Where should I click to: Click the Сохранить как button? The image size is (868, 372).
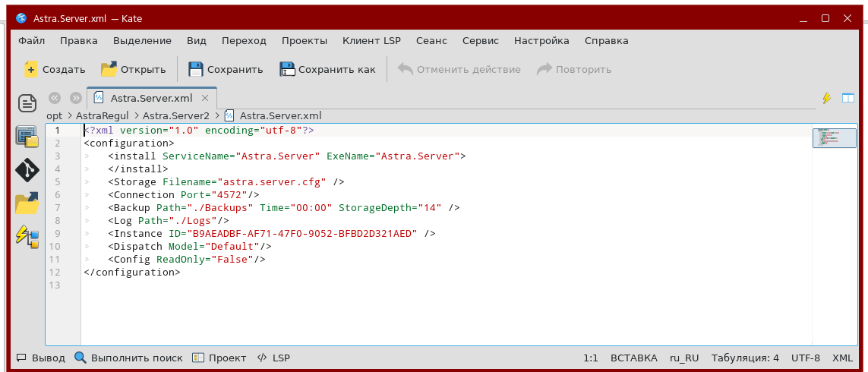[x=328, y=70]
